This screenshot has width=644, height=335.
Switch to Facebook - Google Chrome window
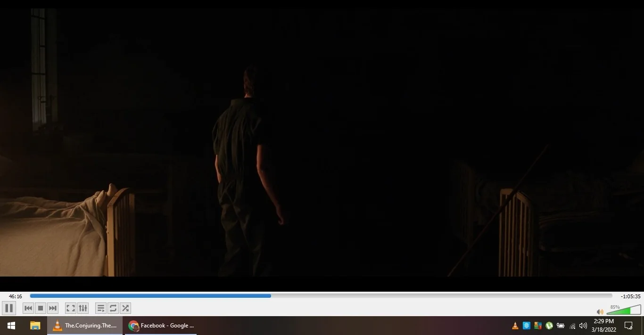click(161, 326)
